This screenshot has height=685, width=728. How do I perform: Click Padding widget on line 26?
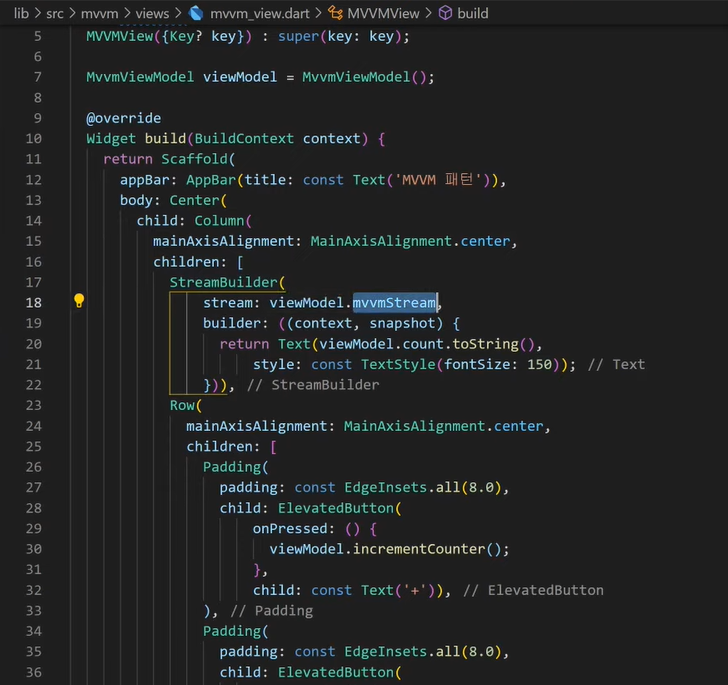[232, 467]
